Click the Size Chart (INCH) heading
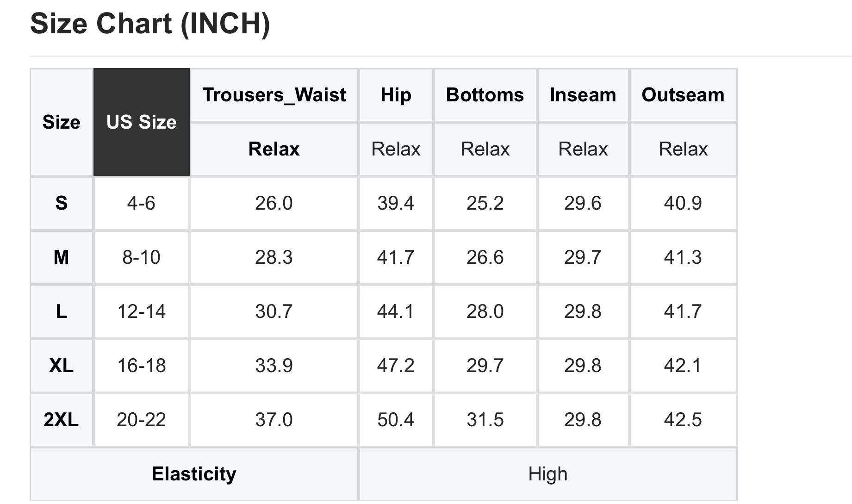The height and width of the screenshot is (504, 852). point(150,24)
